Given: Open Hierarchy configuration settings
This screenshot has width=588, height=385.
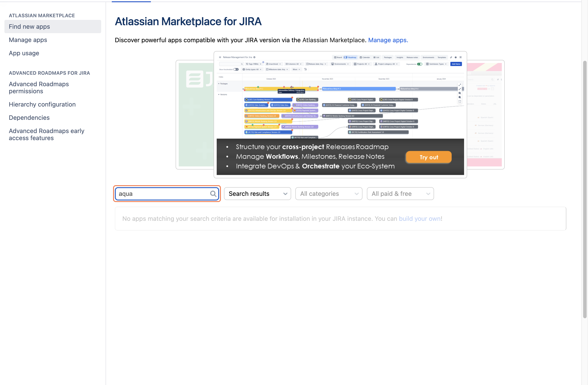Looking at the screenshot, I should [x=42, y=104].
